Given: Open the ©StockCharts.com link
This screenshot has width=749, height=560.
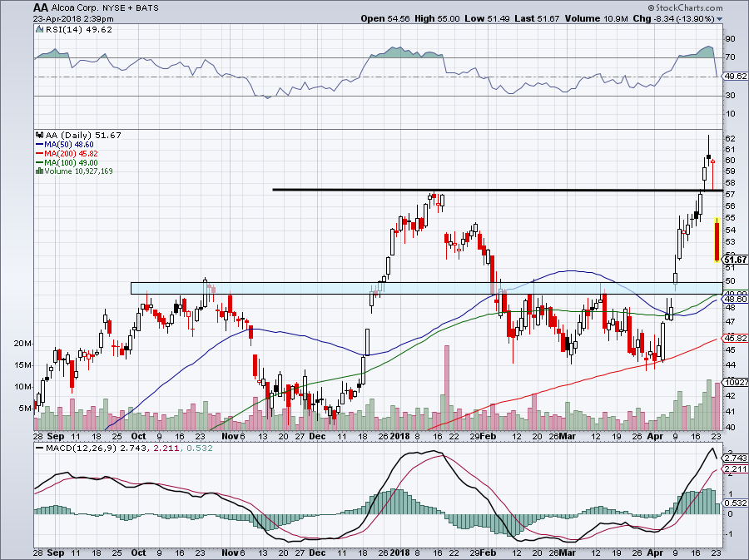Looking at the screenshot, I should coord(685,7).
